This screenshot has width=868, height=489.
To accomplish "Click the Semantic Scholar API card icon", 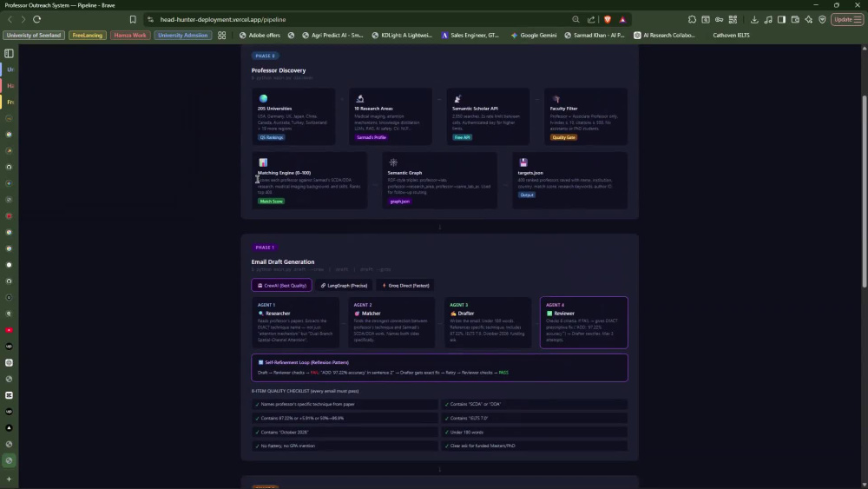I will pos(457,98).
